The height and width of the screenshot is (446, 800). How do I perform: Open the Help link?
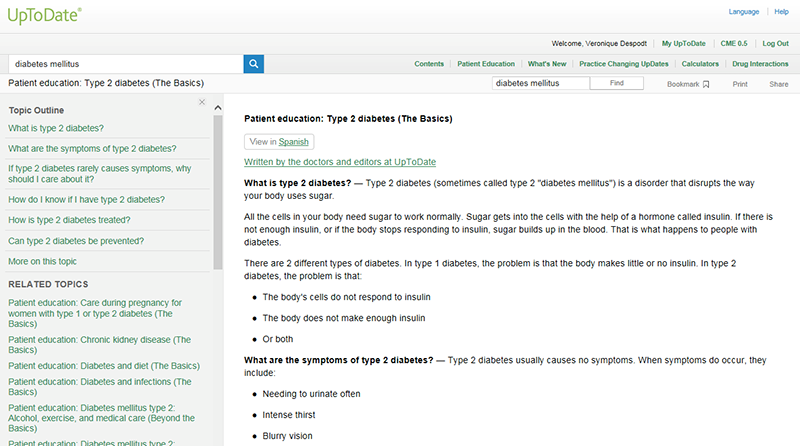[x=781, y=12]
